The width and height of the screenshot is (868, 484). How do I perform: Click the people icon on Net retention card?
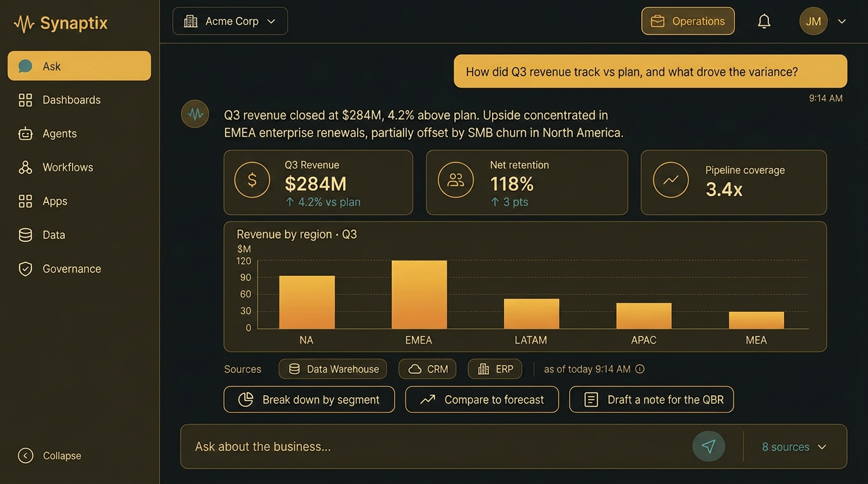tap(455, 180)
